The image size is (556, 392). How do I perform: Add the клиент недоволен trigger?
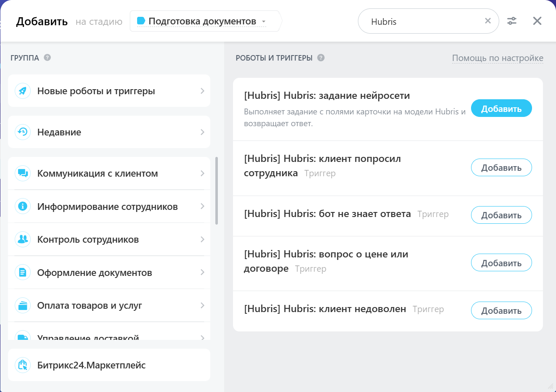501,310
